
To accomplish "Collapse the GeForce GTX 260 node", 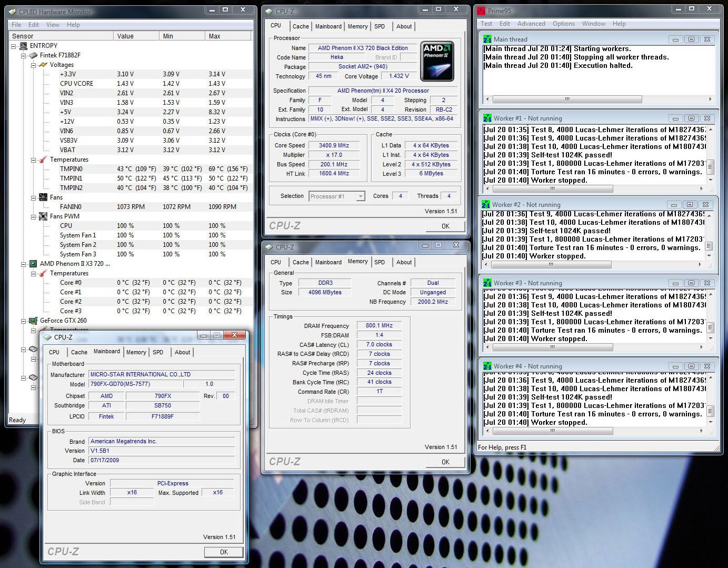I will 24,321.
